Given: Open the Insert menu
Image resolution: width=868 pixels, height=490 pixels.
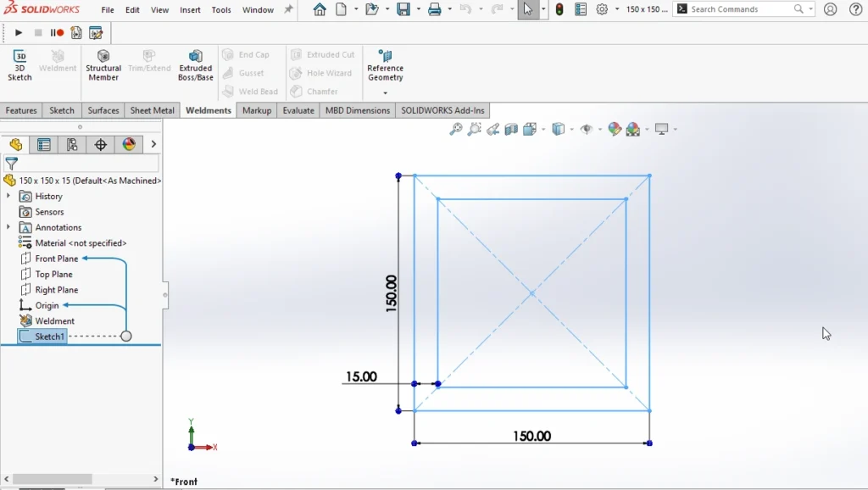Looking at the screenshot, I should tap(190, 10).
